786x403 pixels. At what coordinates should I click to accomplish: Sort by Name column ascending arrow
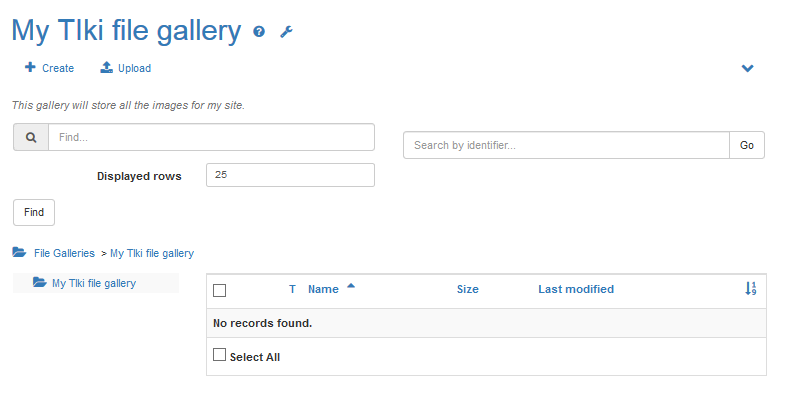[351, 287]
